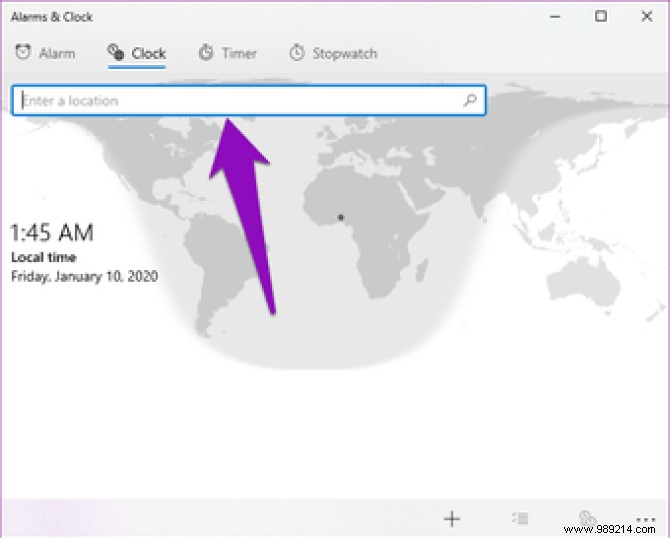Add a new clock with plus icon
Screen dimensions: 670x538
452,519
